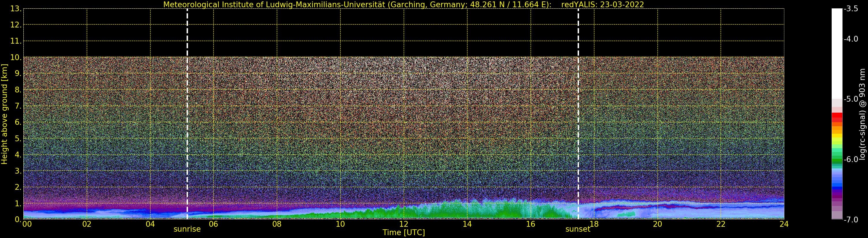868x238 pixels.
Task: Click the height axis tick label 7
Action: (x=18, y=106)
